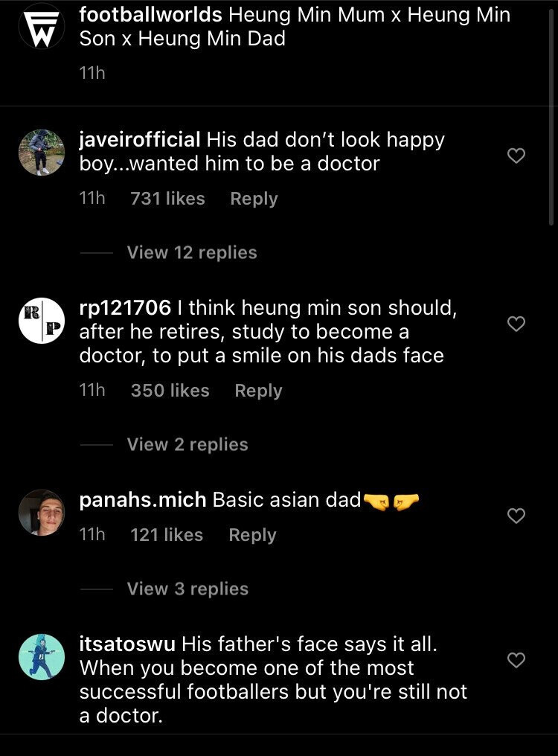Open the footballworlds username link
Viewport: 558px width, 756px height.
pyautogui.click(x=150, y=15)
